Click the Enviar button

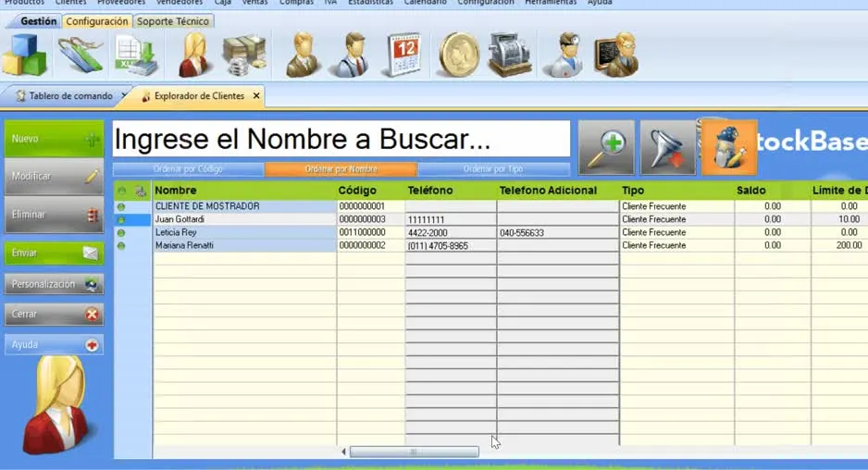coord(54,253)
